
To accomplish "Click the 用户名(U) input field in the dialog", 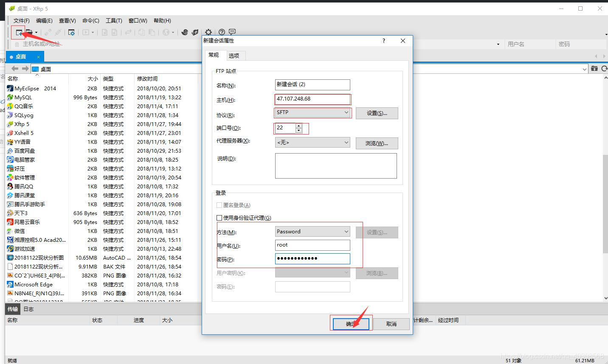I will [x=312, y=245].
